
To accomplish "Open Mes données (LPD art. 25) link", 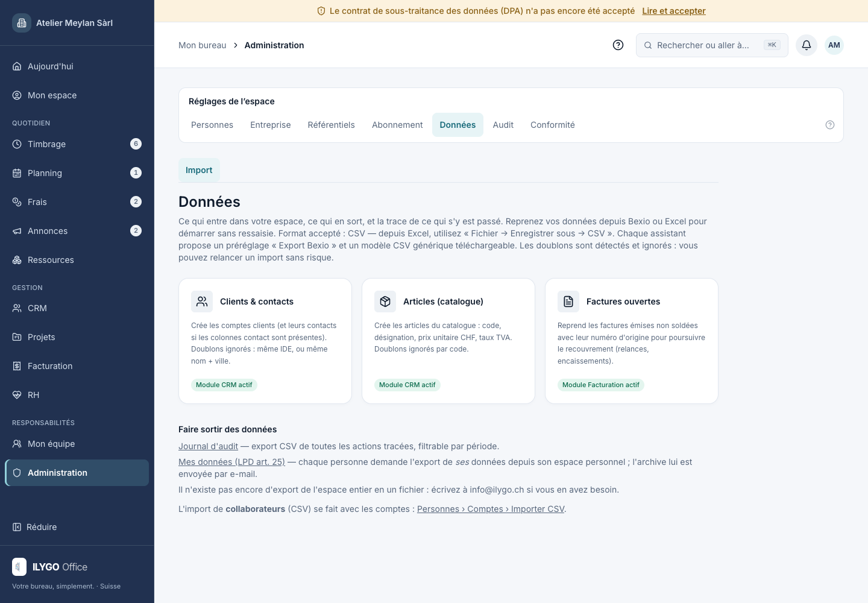I will 231,462.
